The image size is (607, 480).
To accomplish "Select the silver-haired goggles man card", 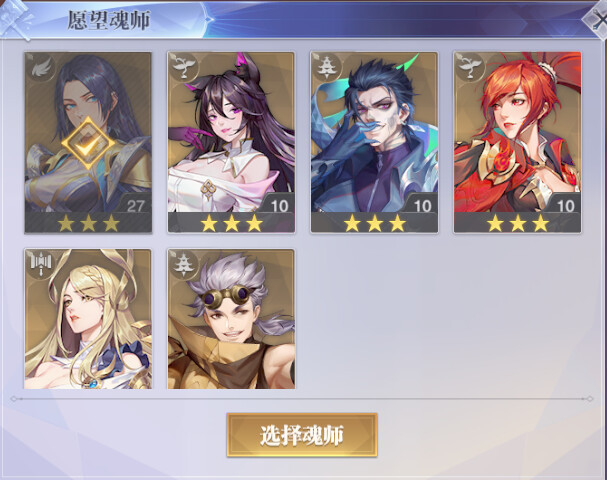I will tap(231, 319).
